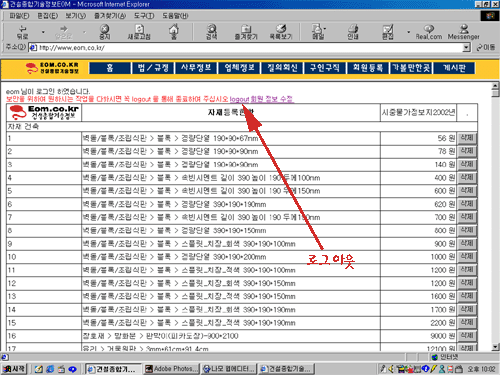
Task: Go to the Home page icon in the toolbar
Action: click(x=174, y=32)
